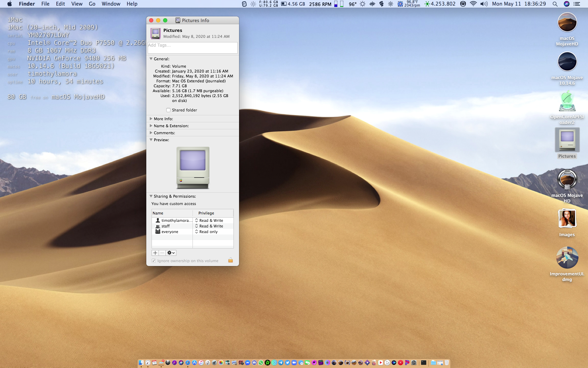This screenshot has width=588, height=368.
Task: Select the timothylamora row in permissions
Action: click(192, 220)
